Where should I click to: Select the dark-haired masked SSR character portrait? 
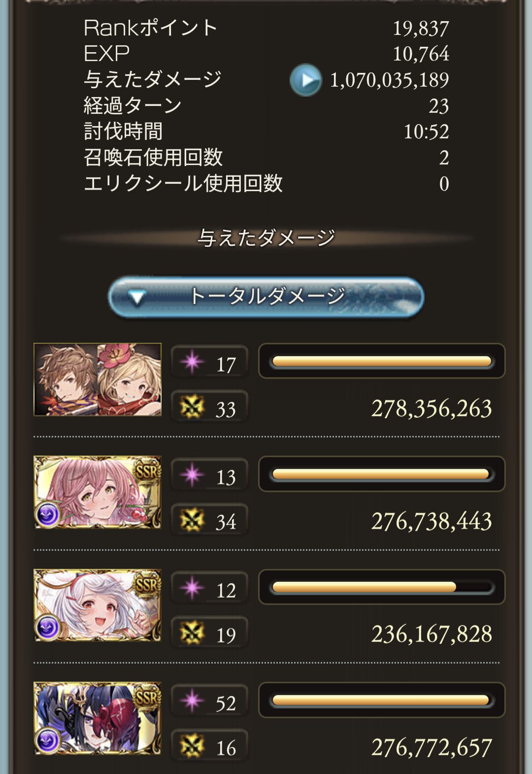coord(98,718)
